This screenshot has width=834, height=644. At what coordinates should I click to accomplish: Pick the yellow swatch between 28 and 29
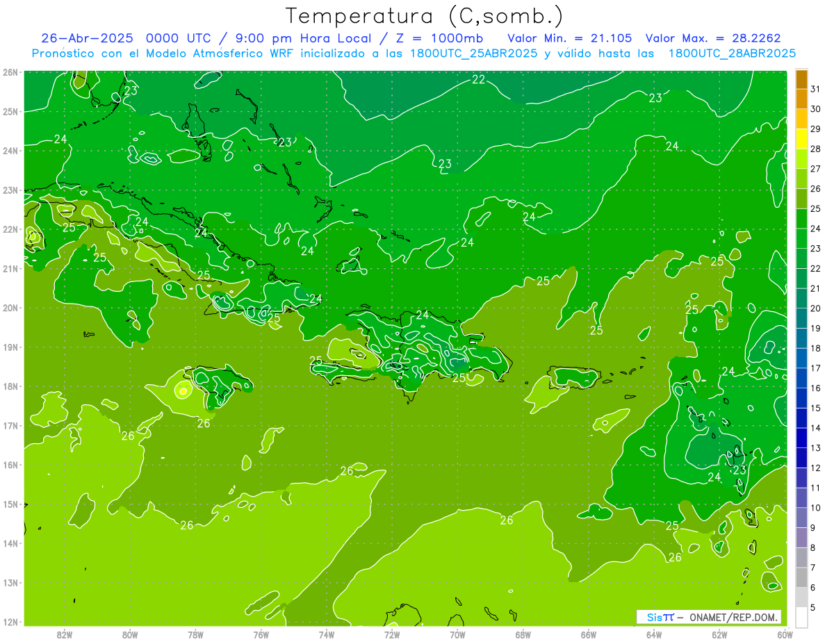click(801, 140)
